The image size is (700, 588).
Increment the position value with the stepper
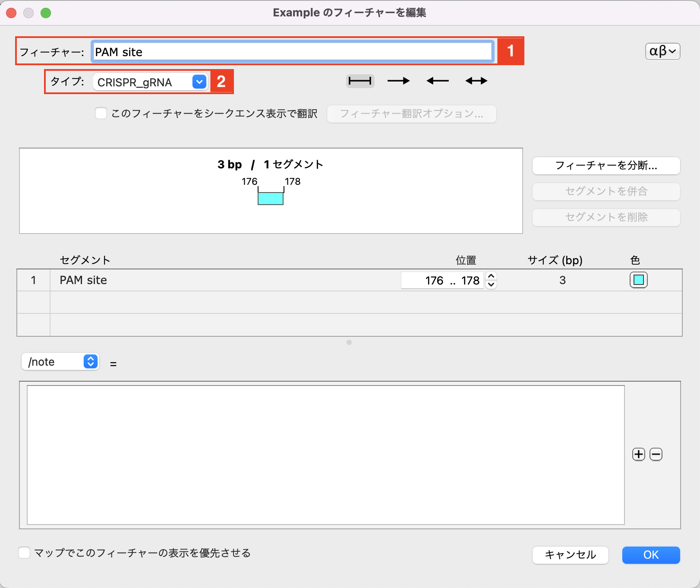click(x=491, y=277)
